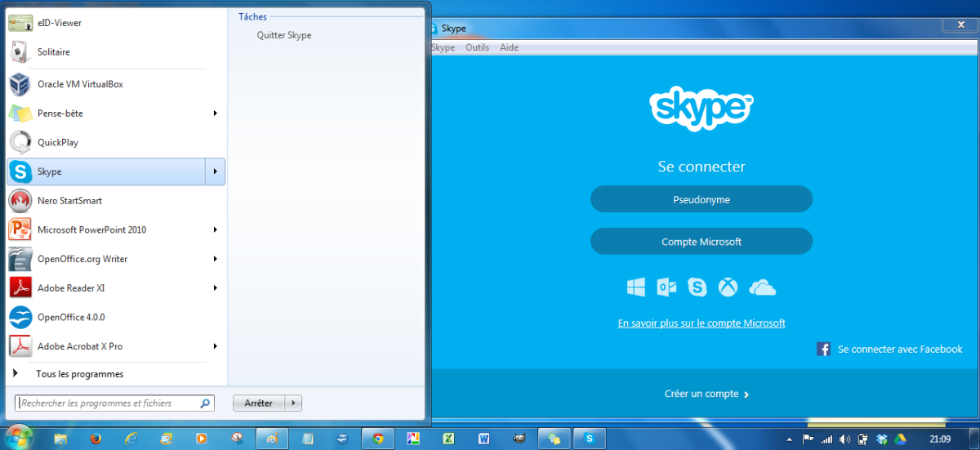
Task: Click the Xbox icon in Skype window
Action: click(x=728, y=287)
